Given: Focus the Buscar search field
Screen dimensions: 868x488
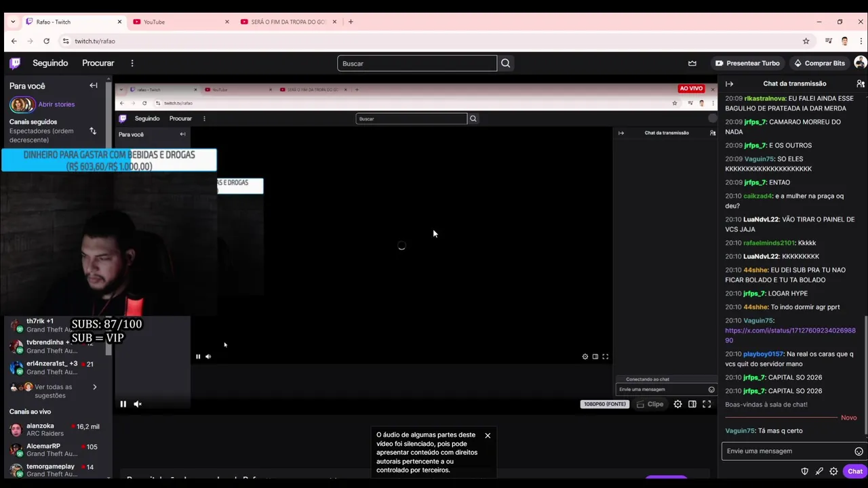Looking at the screenshot, I should pyautogui.click(x=417, y=63).
